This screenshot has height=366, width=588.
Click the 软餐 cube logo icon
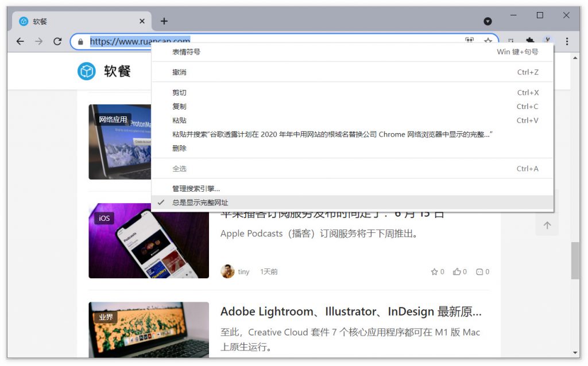(86, 71)
